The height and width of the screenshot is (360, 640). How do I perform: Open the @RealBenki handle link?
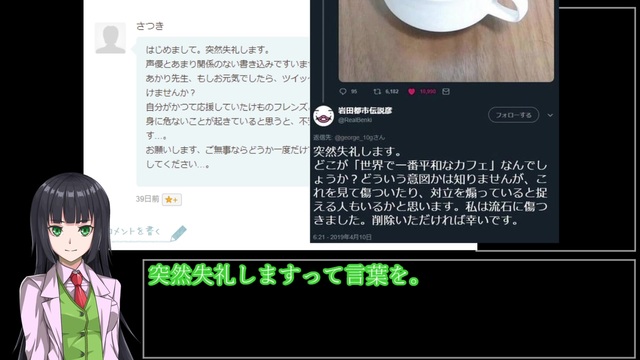pos(355,120)
